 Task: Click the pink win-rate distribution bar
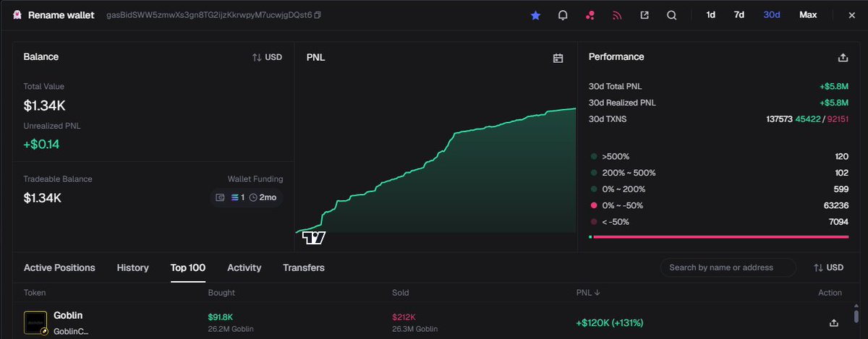720,236
